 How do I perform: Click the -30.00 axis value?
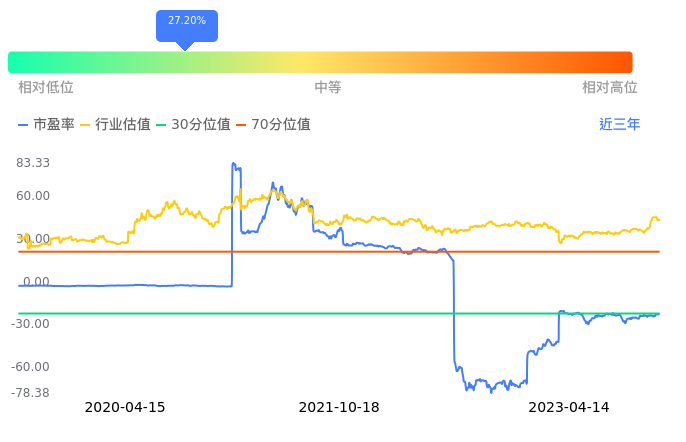pos(31,324)
